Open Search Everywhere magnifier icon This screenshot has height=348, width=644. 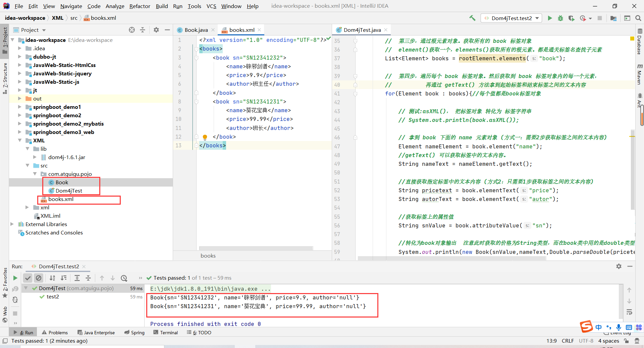coord(638,18)
